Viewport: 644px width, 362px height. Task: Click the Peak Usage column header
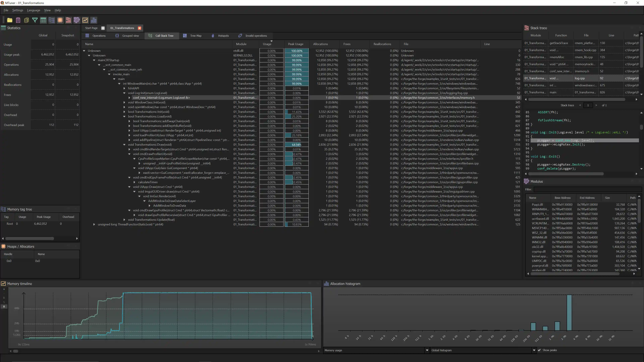[x=296, y=44]
